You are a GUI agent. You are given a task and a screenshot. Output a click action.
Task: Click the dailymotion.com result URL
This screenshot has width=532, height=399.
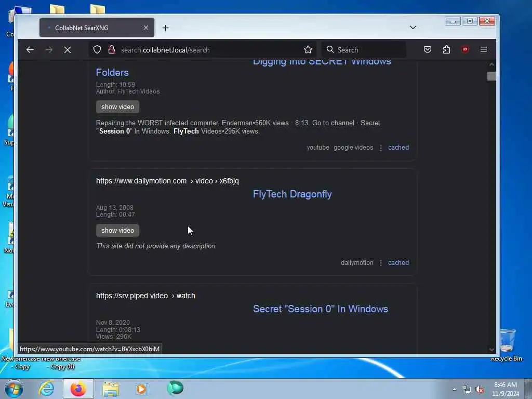167,181
